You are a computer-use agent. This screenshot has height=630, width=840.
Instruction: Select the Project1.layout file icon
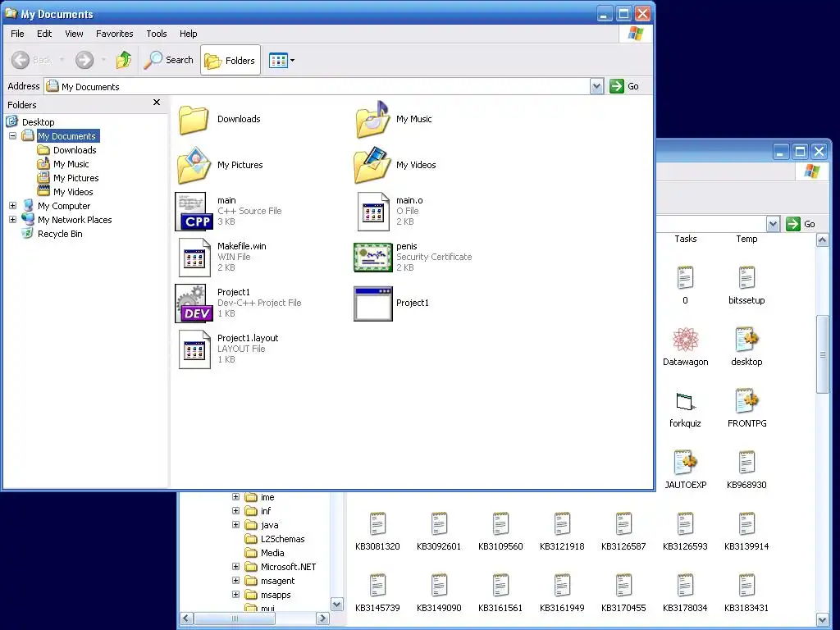194,349
